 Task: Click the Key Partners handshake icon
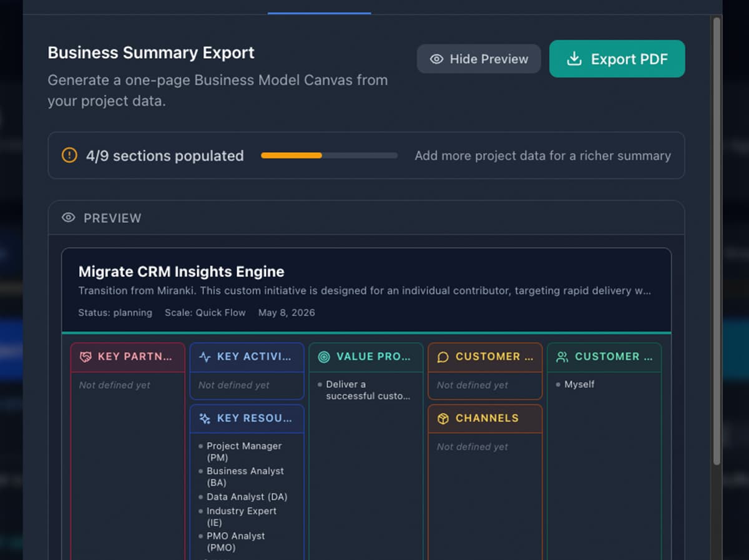click(86, 356)
